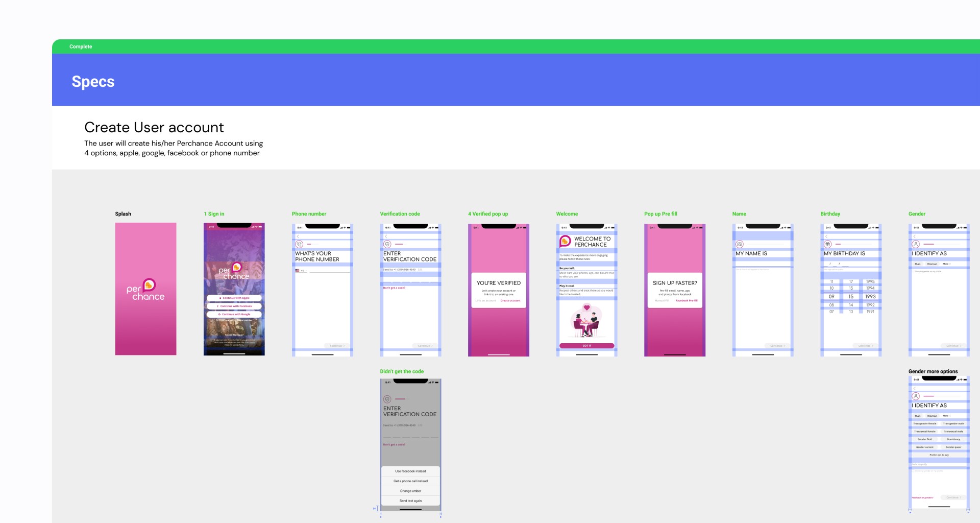This screenshot has width=980, height=523.
Task: Click the back chevron on the Phone number screen
Action: [x=298, y=235]
